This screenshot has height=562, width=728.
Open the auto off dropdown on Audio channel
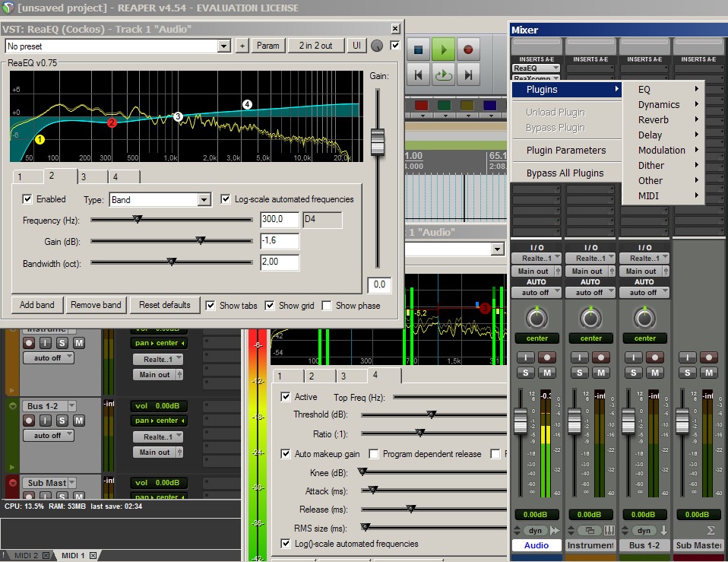point(537,292)
